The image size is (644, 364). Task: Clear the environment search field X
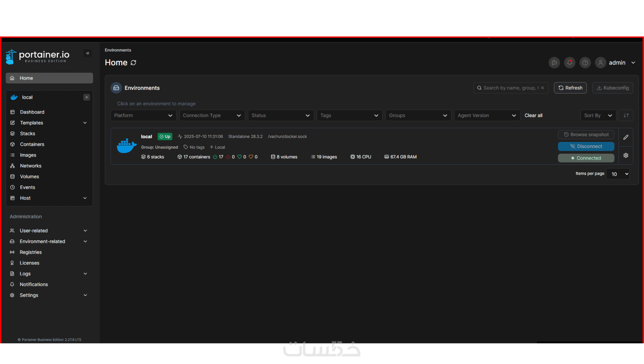coord(542,88)
